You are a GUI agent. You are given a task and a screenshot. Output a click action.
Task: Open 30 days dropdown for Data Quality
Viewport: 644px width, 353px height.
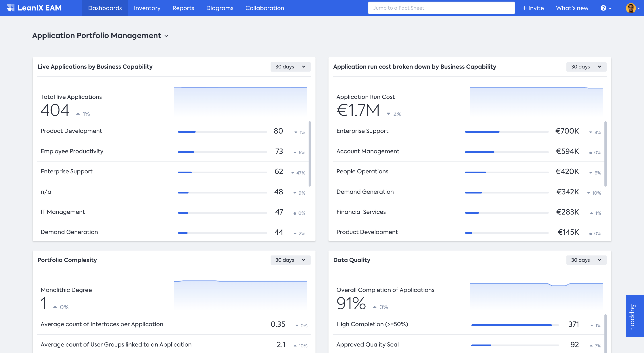[x=586, y=260]
